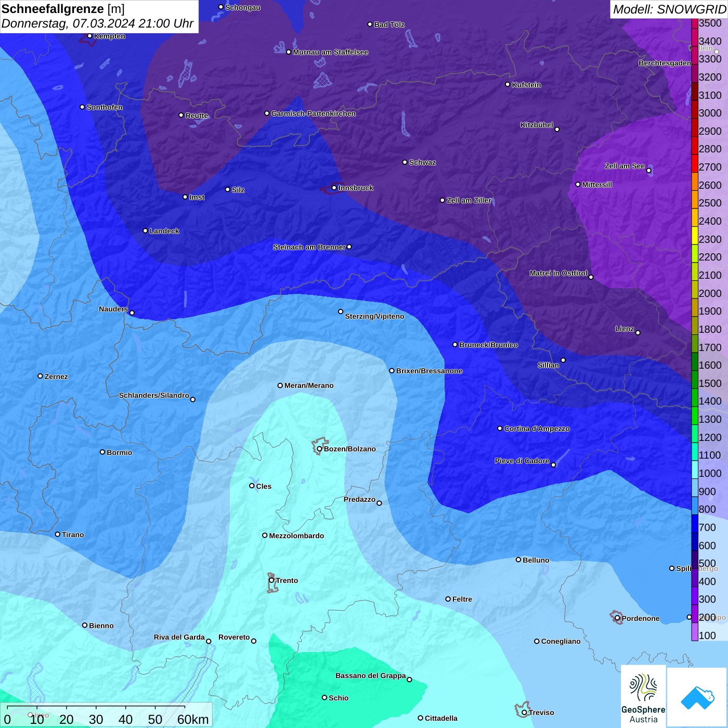Image resolution: width=728 pixels, height=728 pixels.
Task: Click the Bienno town label
Action: [x=101, y=626]
